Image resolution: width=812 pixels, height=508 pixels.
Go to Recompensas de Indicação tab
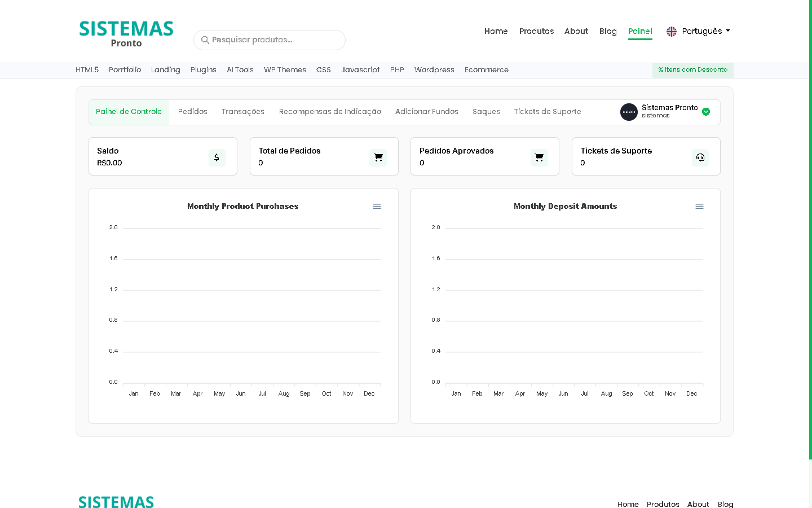[330, 112]
